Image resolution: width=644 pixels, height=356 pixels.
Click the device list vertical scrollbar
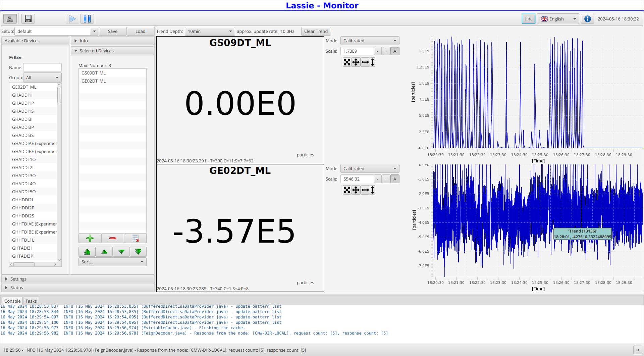[x=59, y=172]
